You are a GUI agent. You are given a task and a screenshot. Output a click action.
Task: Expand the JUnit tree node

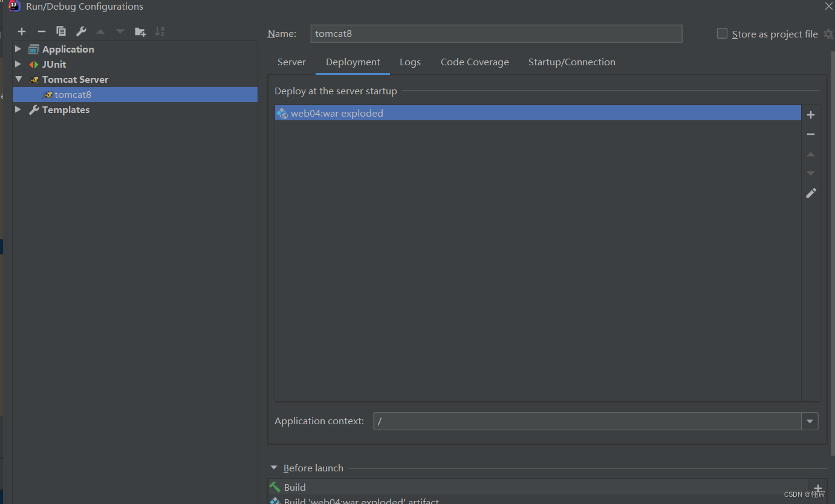coord(18,64)
